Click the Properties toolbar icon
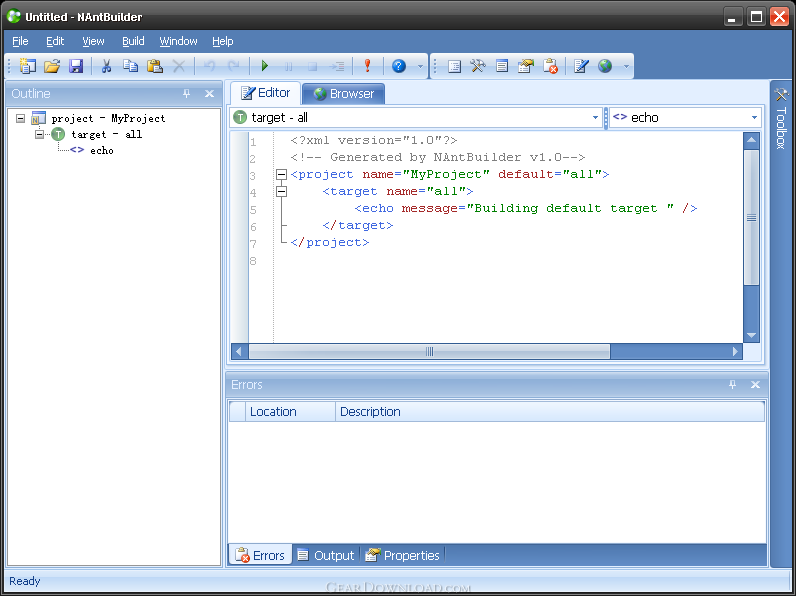 526,66
